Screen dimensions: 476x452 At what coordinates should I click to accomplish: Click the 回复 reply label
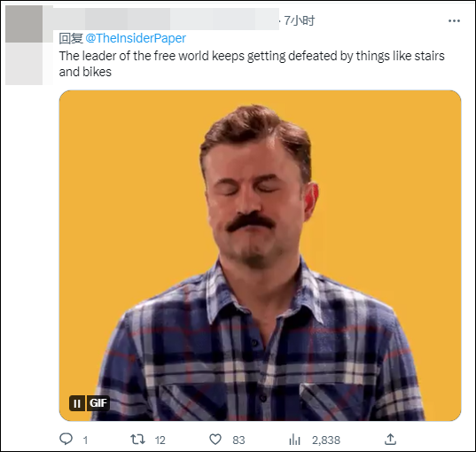coord(71,38)
